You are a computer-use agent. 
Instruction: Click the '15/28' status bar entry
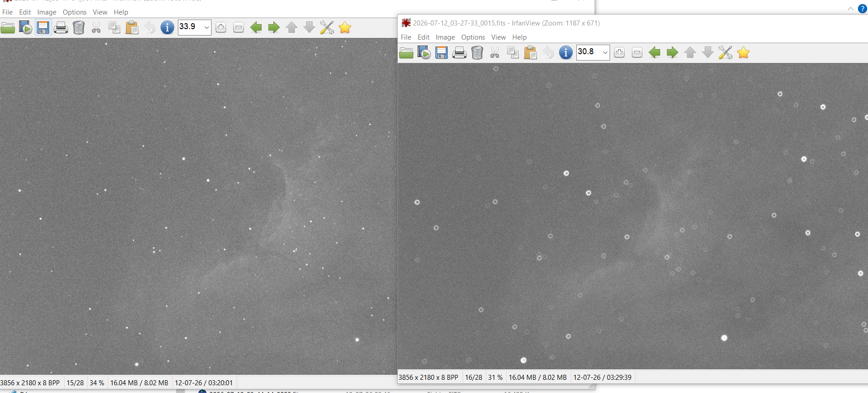75,383
